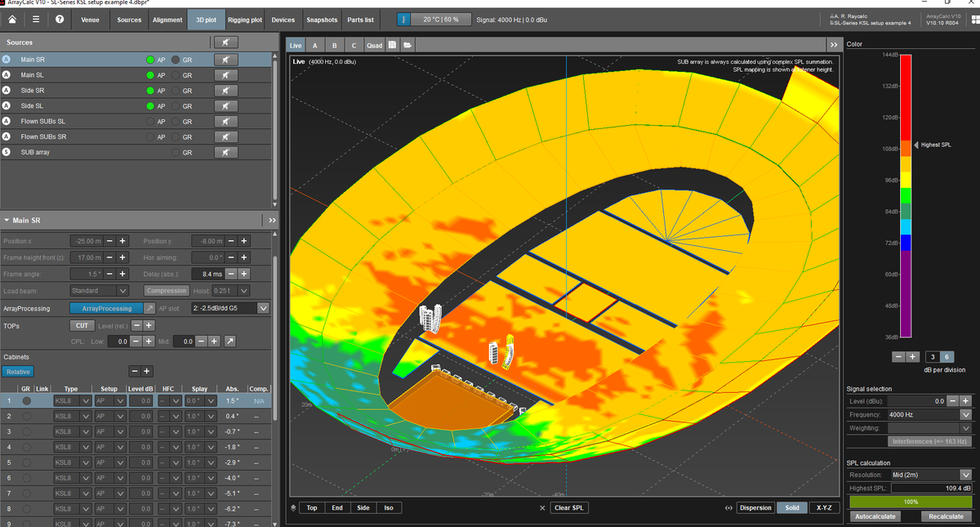
Task: Click the Home icon in the top toolbar
Action: click(x=11, y=19)
